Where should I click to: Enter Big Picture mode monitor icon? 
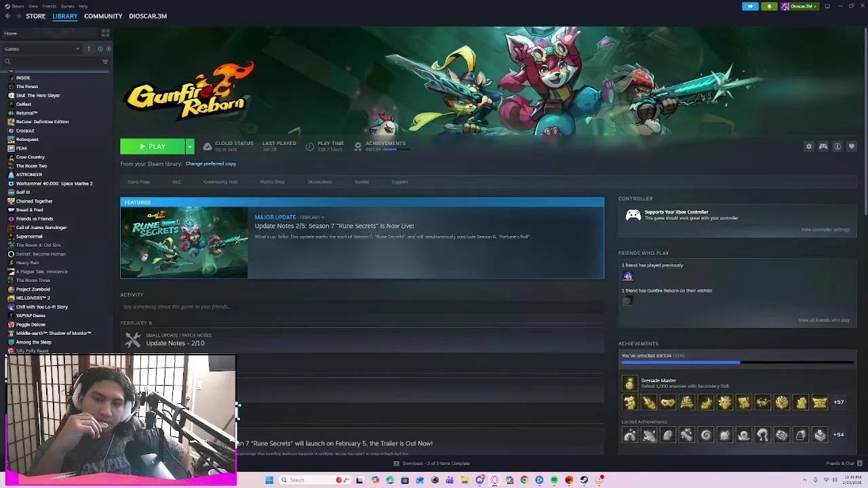827,6
